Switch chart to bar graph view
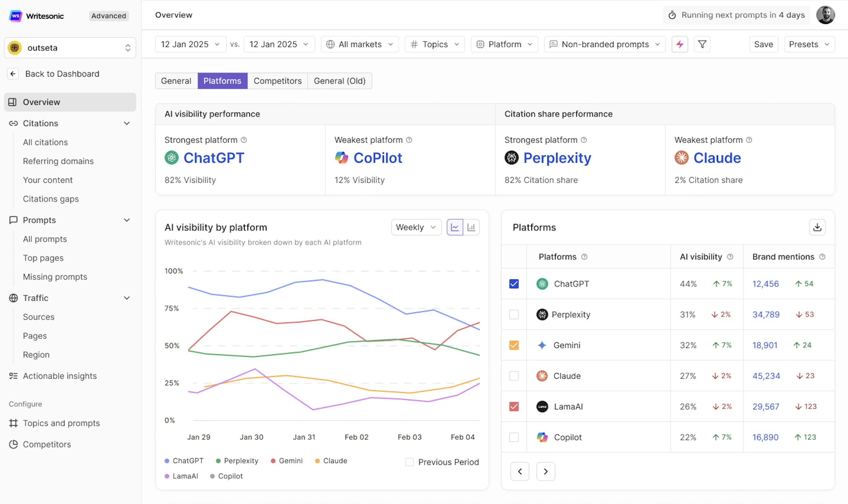 [471, 227]
